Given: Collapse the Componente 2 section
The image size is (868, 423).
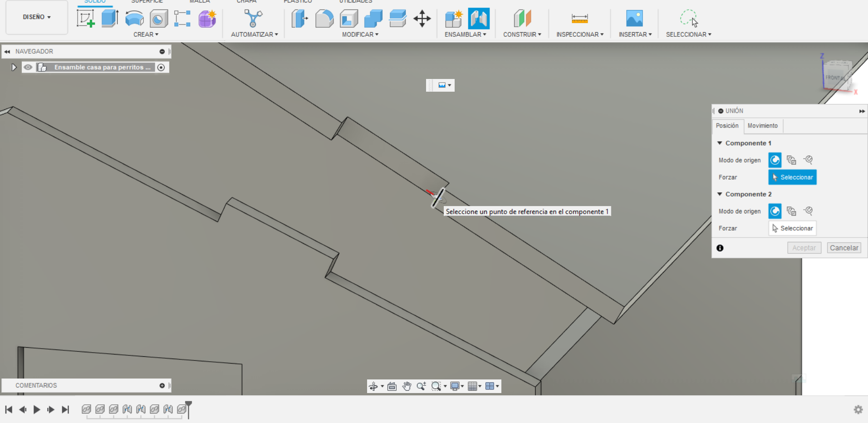Looking at the screenshot, I should coord(720,194).
